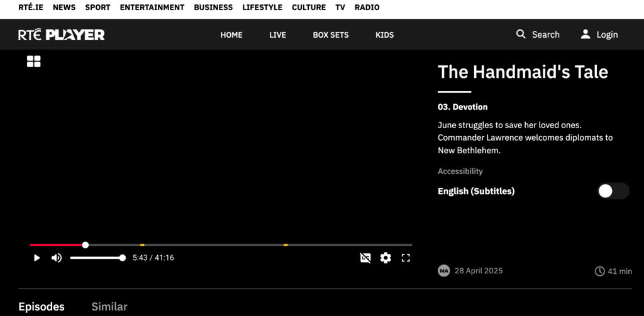This screenshot has width=644, height=316.
Task: Toggle English subtitles switch
Action: pyautogui.click(x=613, y=191)
